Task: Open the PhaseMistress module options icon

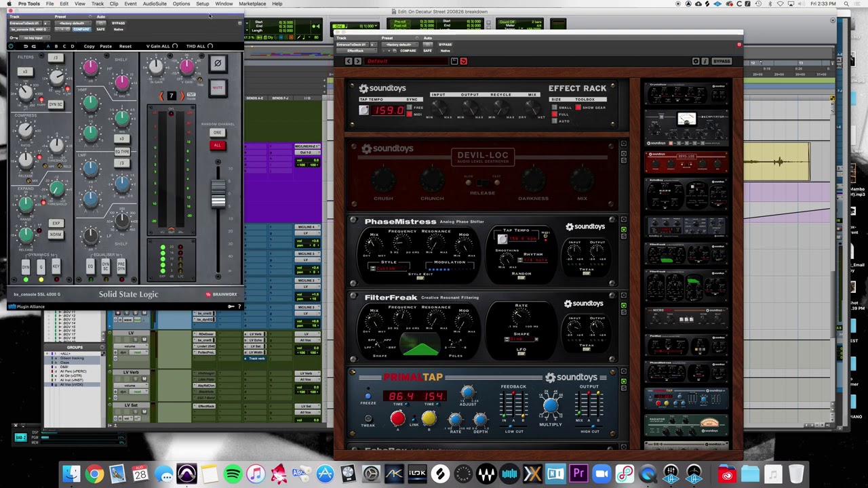Action: 624,220
